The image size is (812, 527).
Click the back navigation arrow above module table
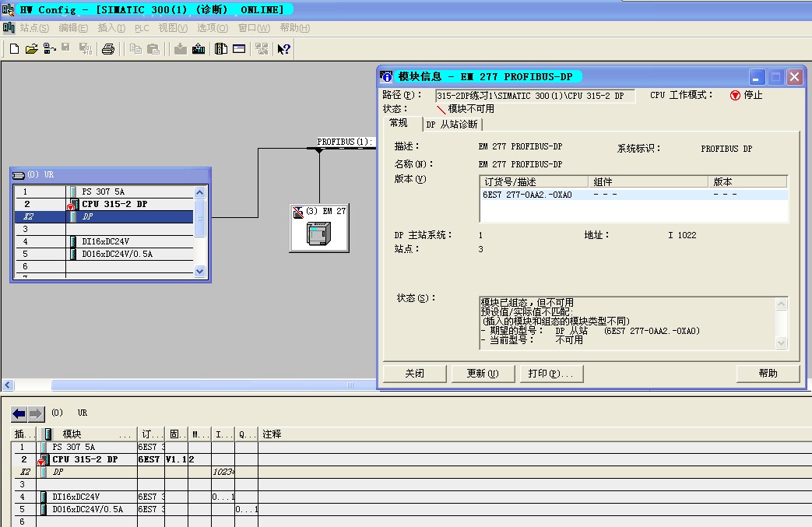click(19, 413)
